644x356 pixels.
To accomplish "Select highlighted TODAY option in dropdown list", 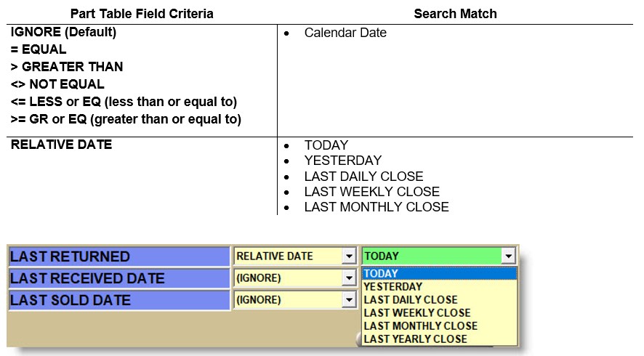I will point(381,273).
